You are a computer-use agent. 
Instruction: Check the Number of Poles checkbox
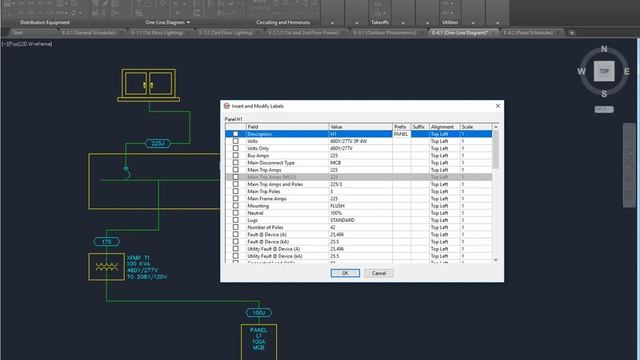coord(236,227)
